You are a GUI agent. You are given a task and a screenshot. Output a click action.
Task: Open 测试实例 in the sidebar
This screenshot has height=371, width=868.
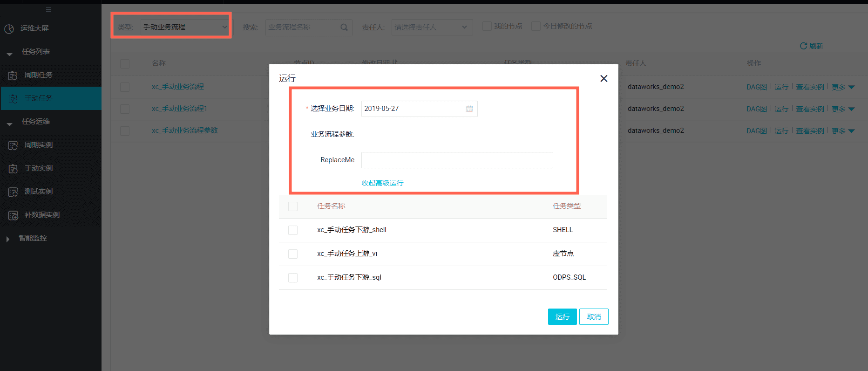tap(38, 192)
